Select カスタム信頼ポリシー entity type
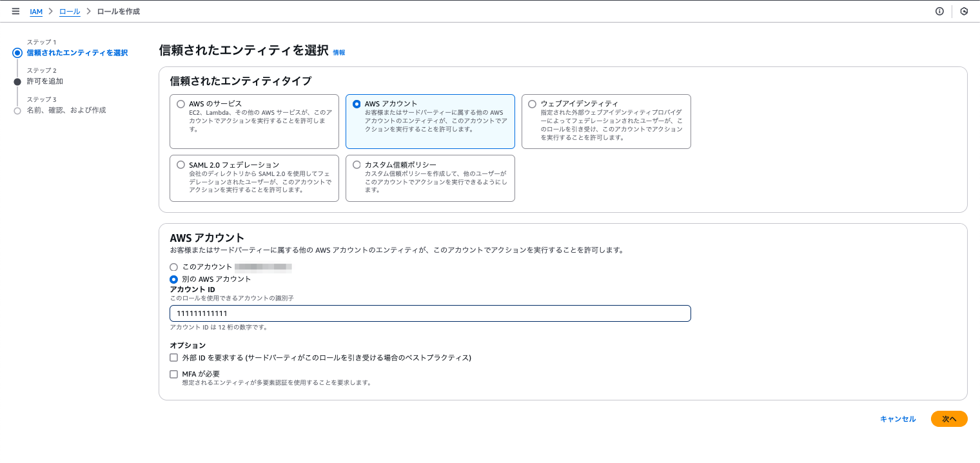 pyautogui.click(x=357, y=164)
